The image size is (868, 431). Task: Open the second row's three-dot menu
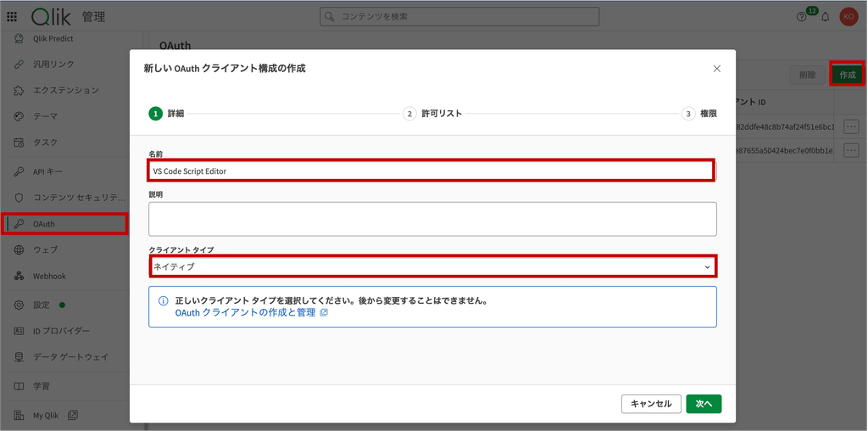[x=851, y=149]
